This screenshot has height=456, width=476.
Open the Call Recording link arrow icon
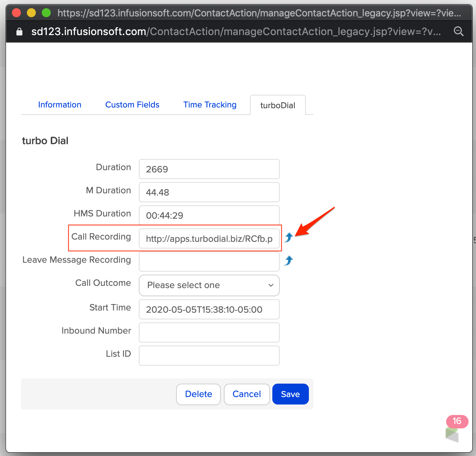(288, 237)
